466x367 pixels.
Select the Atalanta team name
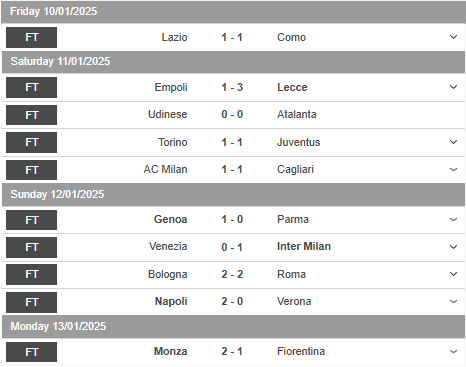297,114
